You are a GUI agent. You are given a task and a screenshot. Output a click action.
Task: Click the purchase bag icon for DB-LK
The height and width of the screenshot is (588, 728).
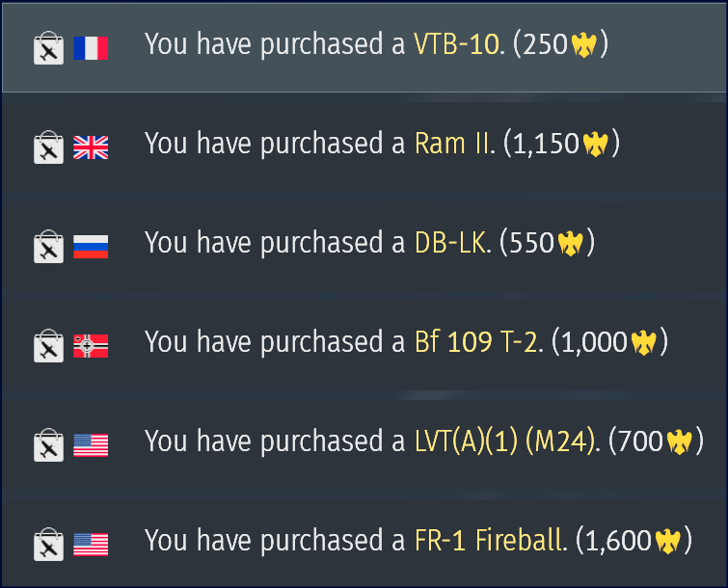click(48, 247)
